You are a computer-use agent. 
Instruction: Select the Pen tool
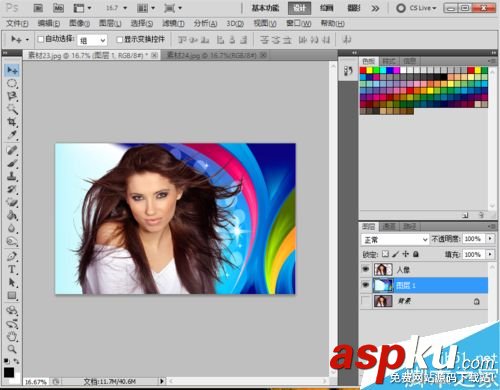[12, 256]
